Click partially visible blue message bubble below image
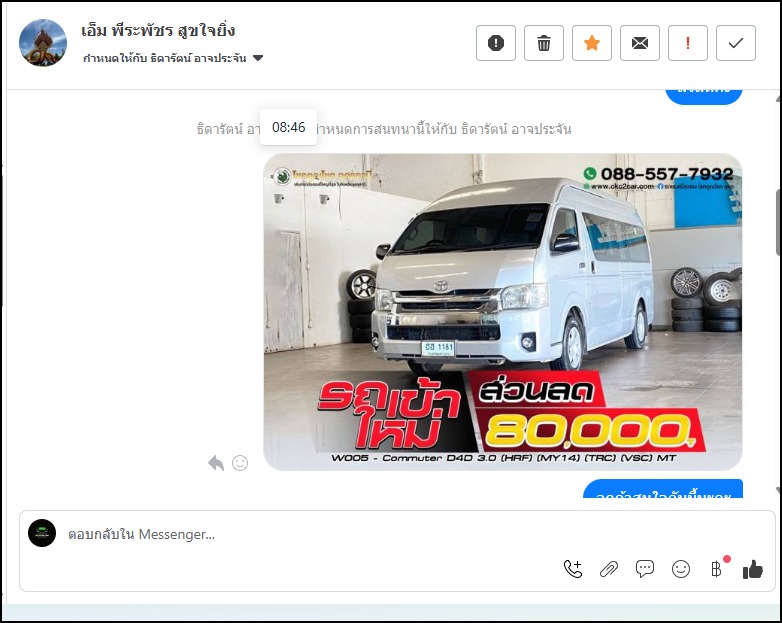The height and width of the screenshot is (623, 782). coord(663,489)
